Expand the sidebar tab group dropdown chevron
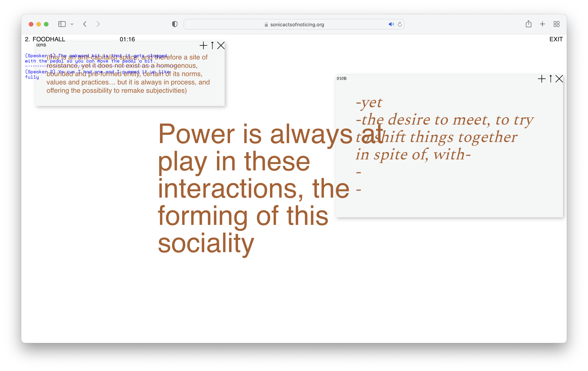The width and height of the screenshot is (588, 371). (x=72, y=24)
